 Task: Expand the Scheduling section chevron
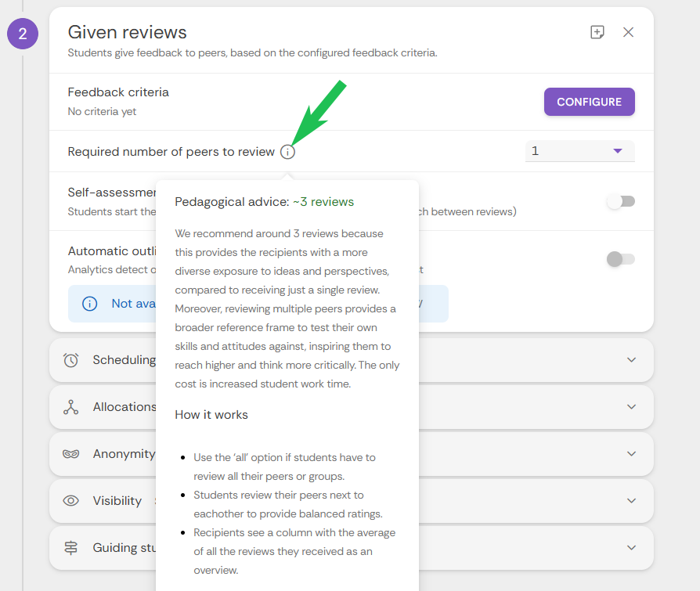[631, 360]
